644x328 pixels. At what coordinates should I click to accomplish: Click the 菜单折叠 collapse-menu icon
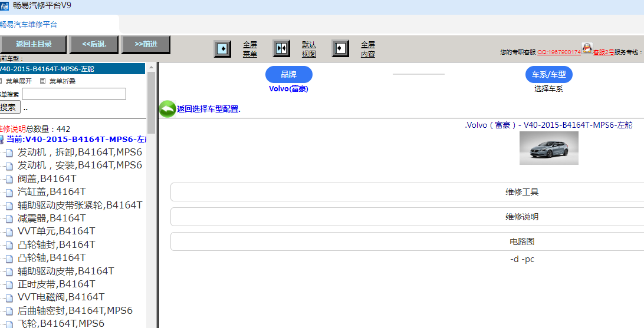(x=42, y=81)
